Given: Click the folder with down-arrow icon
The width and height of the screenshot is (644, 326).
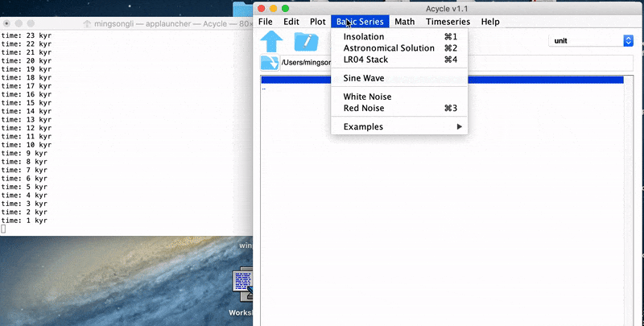Looking at the screenshot, I should coord(270,63).
